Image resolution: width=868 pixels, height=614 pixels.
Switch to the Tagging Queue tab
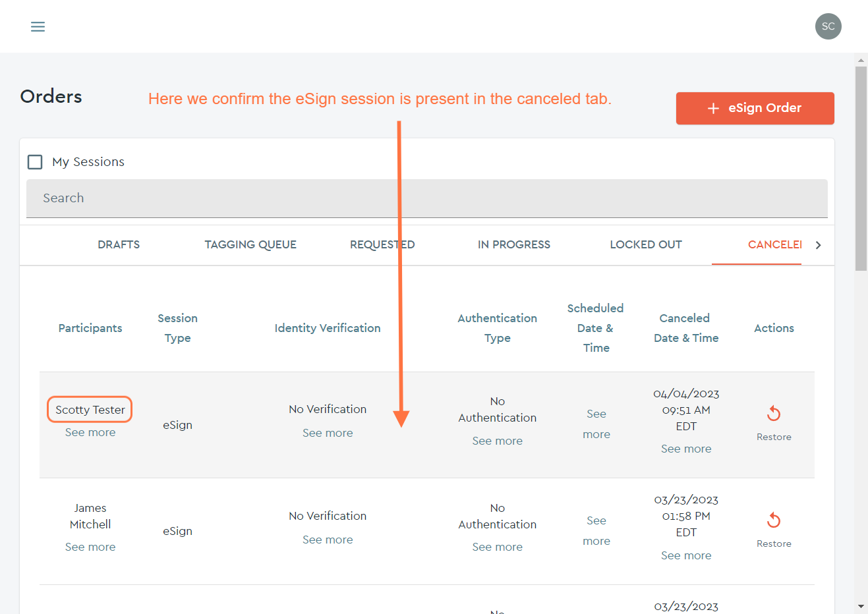click(x=250, y=244)
